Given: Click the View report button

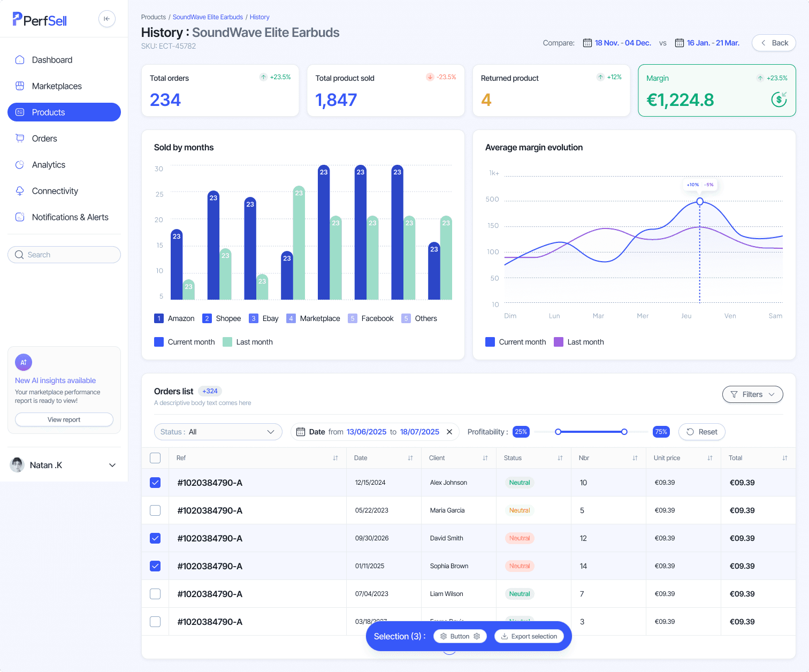Looking at the screenshot, I should click(x=64, y=419).
